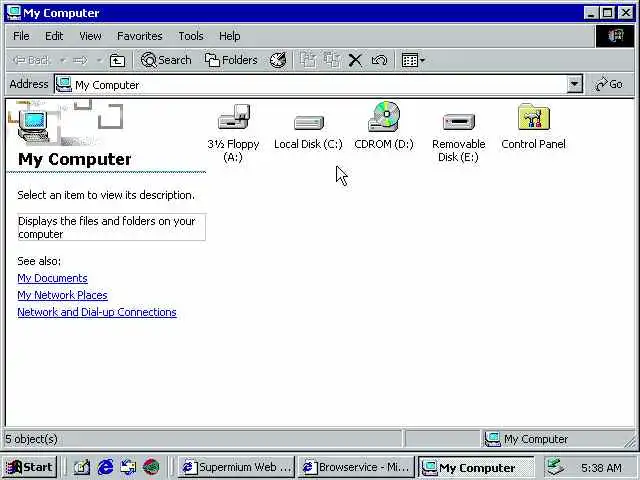The height and width of the screenshot is (480, 640).
Task: Click the window resize grip corner
Action: pyautogui.click(x=631, y=441)
